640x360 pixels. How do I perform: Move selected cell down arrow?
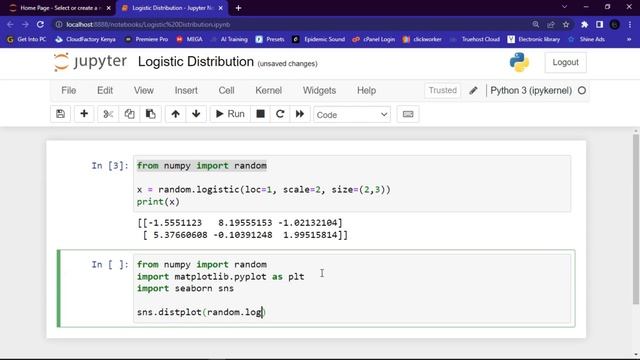[196, 114]
